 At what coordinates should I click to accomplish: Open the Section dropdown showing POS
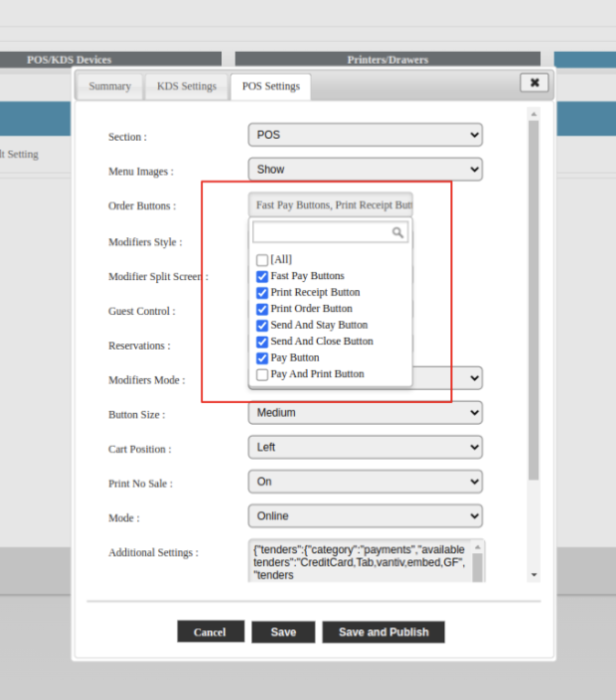365,135
